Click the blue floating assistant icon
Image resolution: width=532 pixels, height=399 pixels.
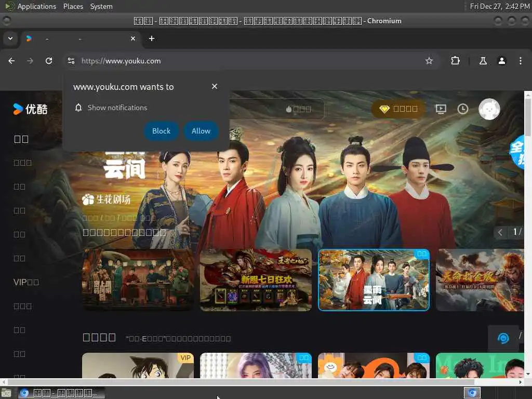click(x=503, y=338)
